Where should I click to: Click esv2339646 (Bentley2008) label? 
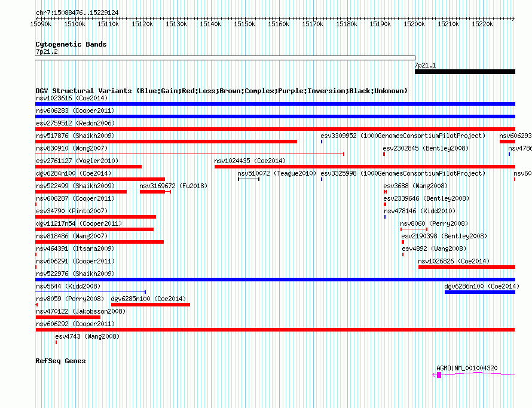(426, 198)
